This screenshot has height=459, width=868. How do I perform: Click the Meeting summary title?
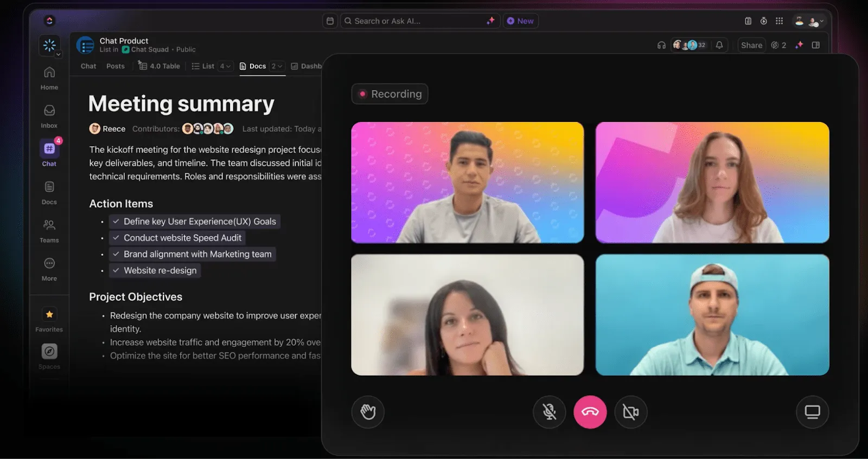click(x=181, y=104)
